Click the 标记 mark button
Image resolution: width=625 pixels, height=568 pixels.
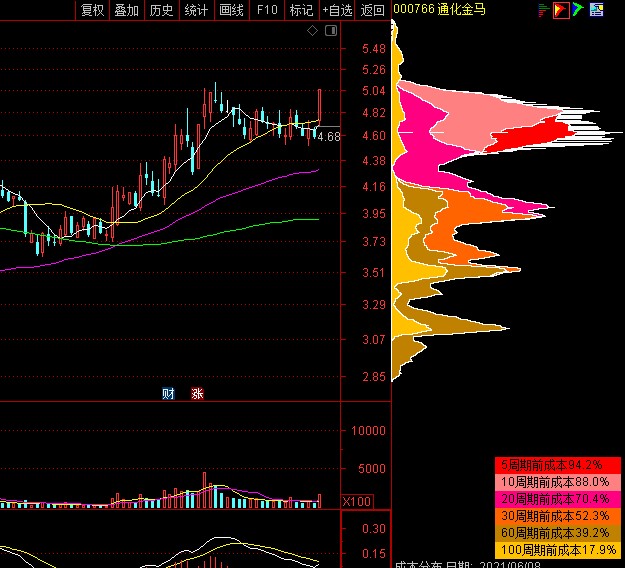pos(301,10)
